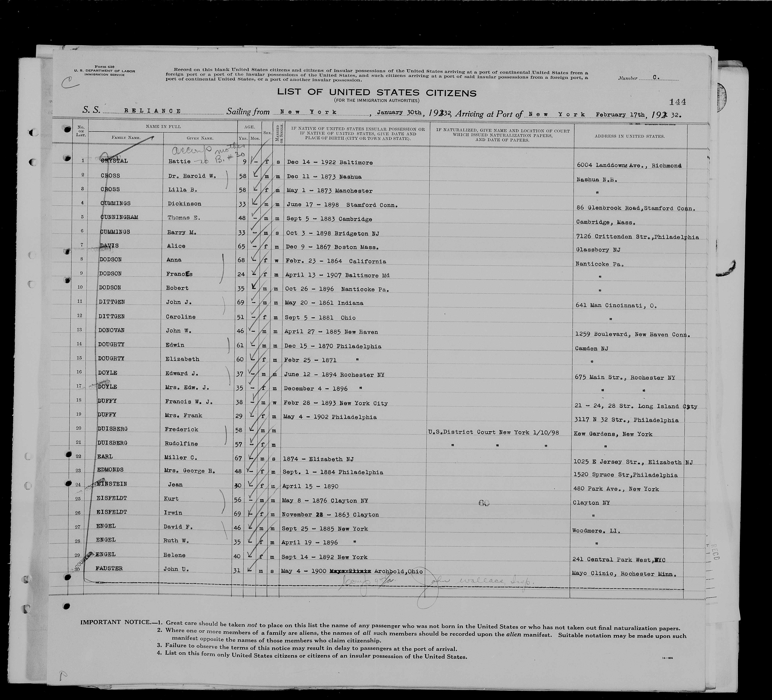772x700 pixels.
Task: Click the birth entry Dec 14 - 1922 Baltimore
Action: coord(330,162)
